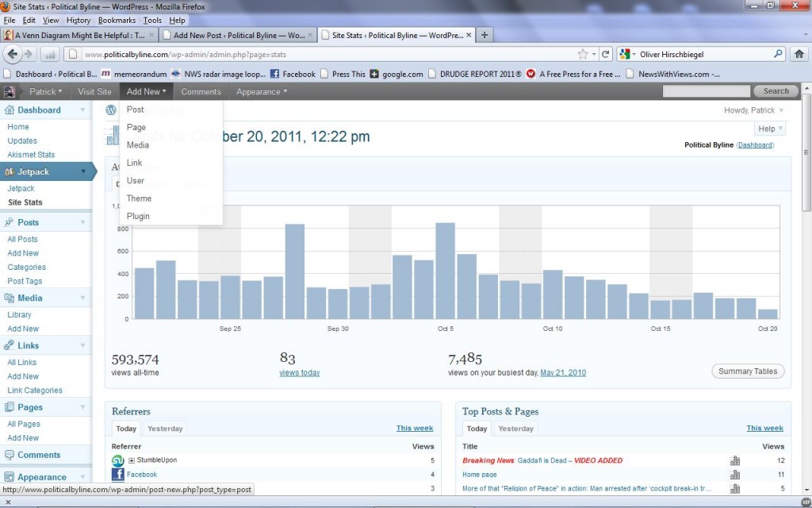Click the reload page icon
812x508 pixels.
tap(605, 54)
